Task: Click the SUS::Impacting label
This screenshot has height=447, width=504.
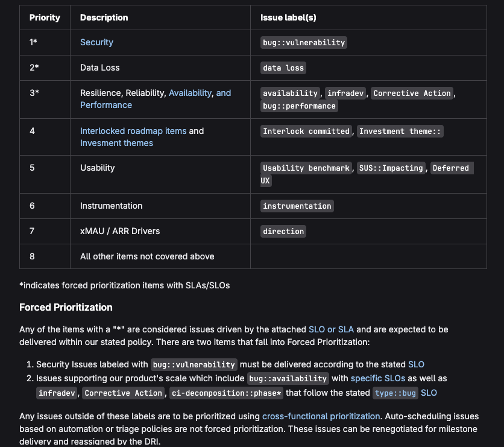Action: 391,168
